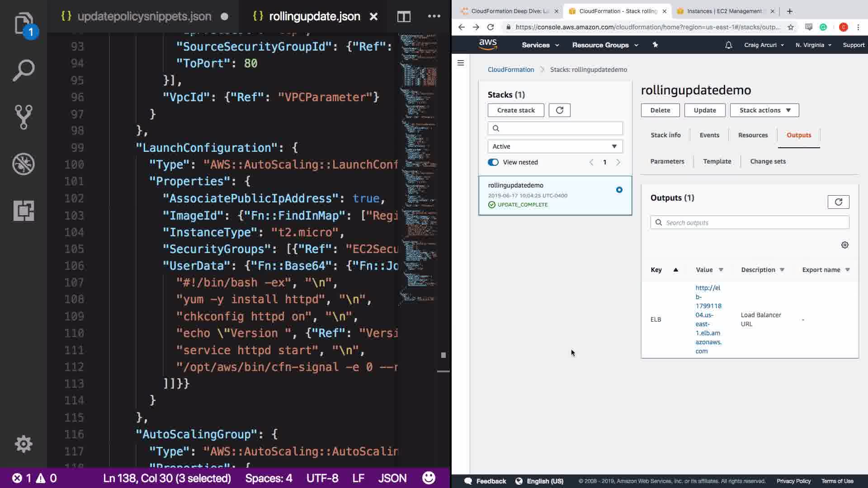Image resolution: width=868 pixels, height=488 pixels.
Task: Open the outputs table settings gear
Action: 844,245
